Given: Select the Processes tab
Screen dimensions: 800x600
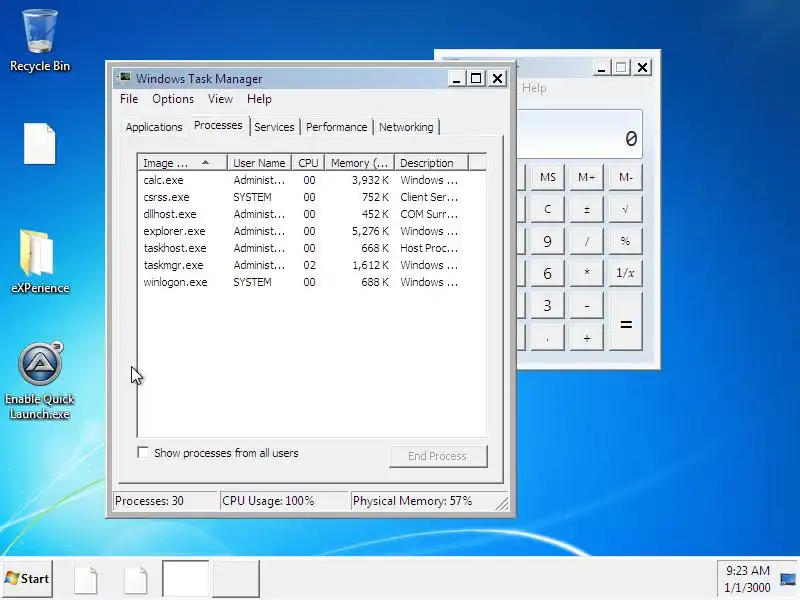Looking at the screenshot, I should coord(218,126).
